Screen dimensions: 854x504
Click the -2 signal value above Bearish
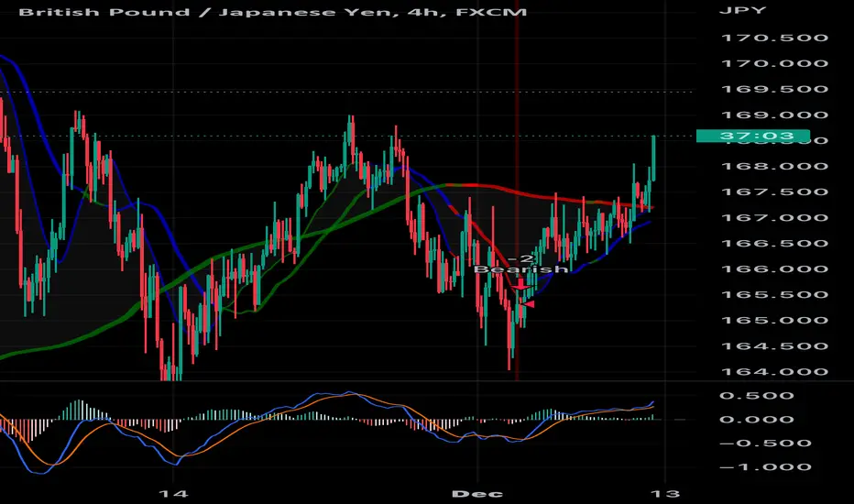coord(521,258)
